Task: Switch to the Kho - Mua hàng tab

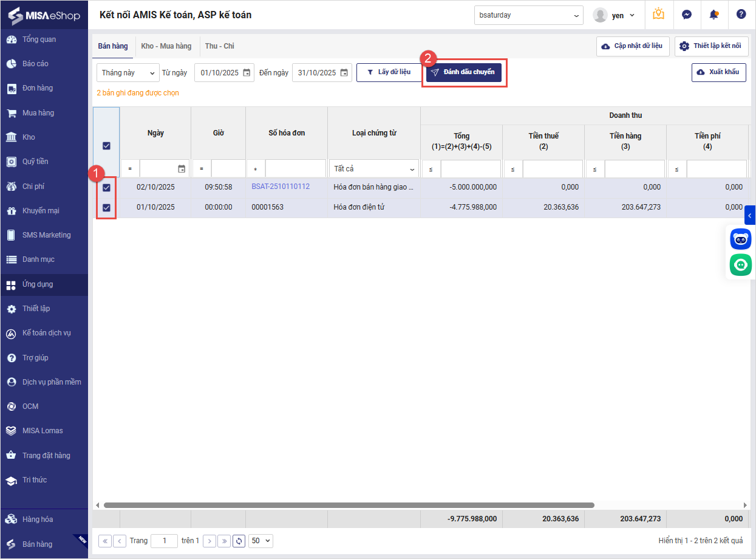Action: [x=166, y=46]
